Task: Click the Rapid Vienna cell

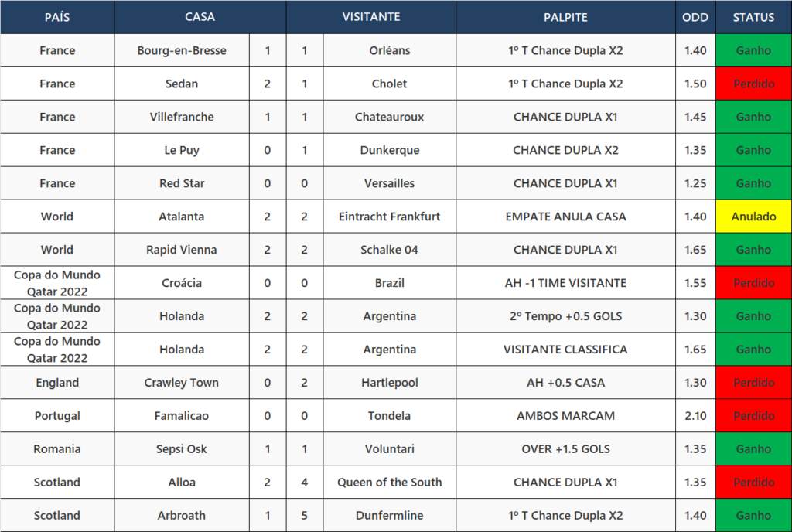Action: tap(182, 250)
